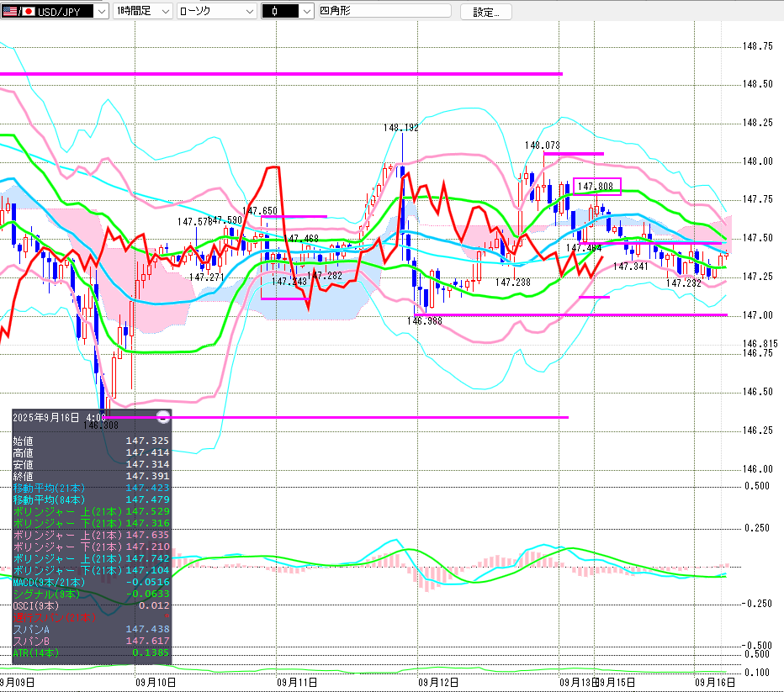Click the MACD(9本/21本) row
The image size is (784, 692).
click(91, 582)
